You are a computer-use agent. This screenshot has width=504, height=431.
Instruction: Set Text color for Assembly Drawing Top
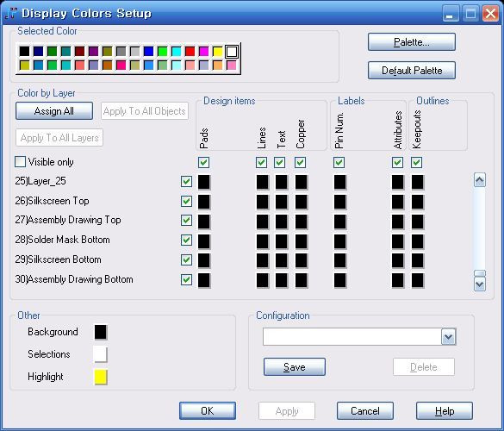pos(281,222)
